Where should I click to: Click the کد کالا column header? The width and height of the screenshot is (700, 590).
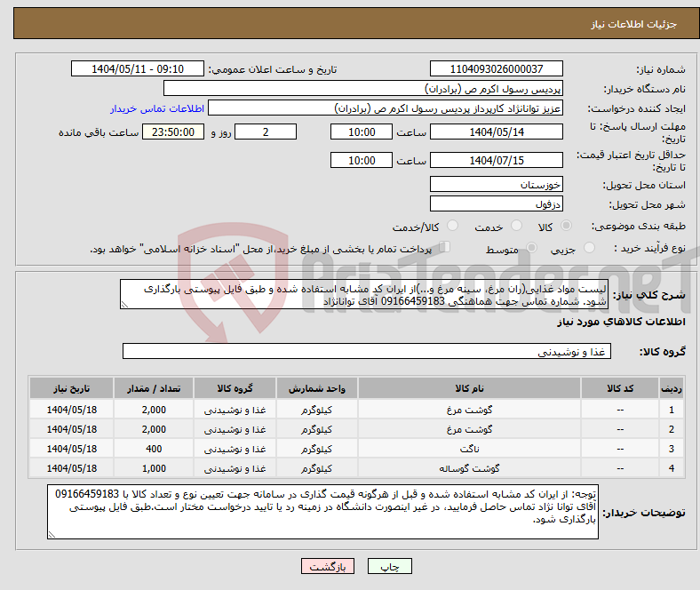pyautogui.click(x=620, y=388)
